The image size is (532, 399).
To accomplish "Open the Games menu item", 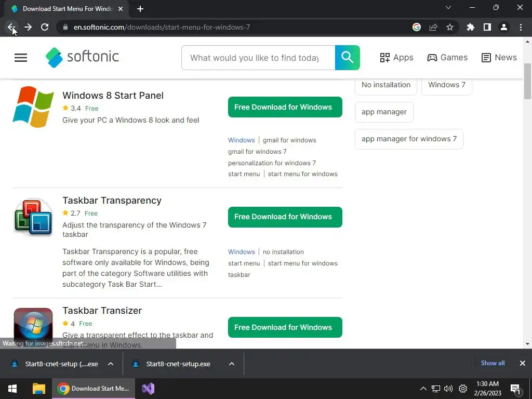I will click(447, 57).
